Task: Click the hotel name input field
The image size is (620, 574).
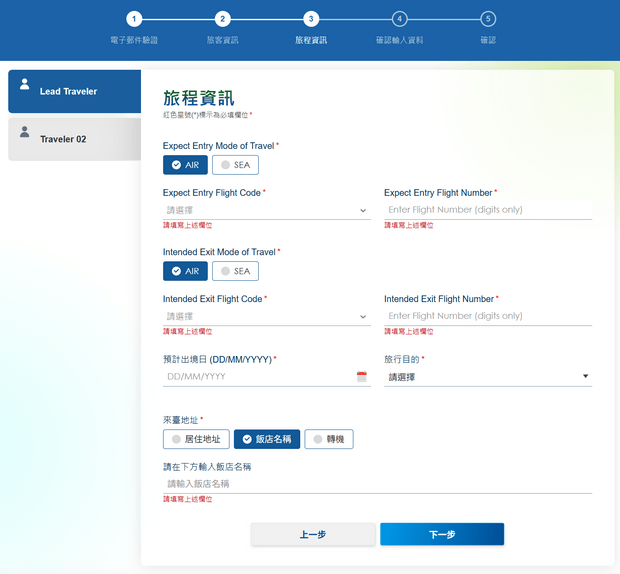Action: coord(377,484)
